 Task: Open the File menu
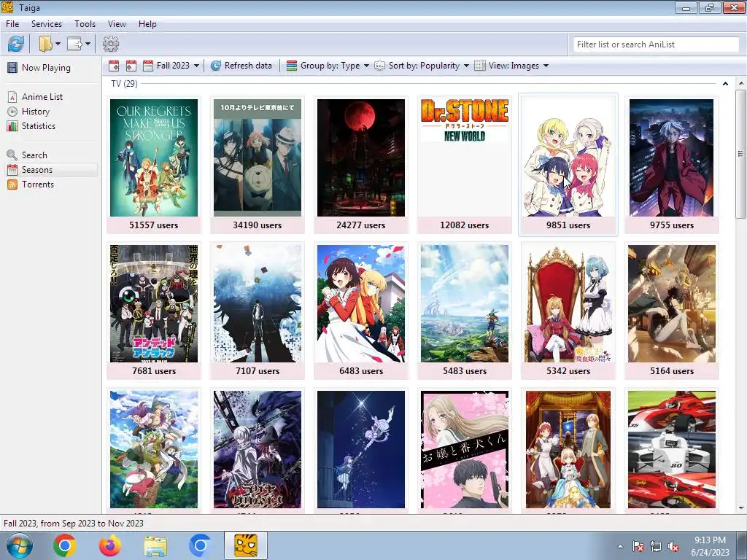click(12, 24)
